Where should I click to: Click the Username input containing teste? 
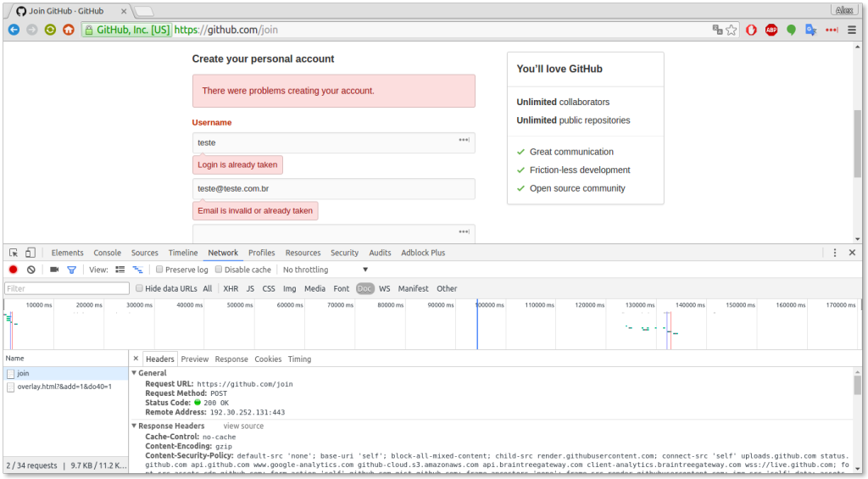click(334, 143)
